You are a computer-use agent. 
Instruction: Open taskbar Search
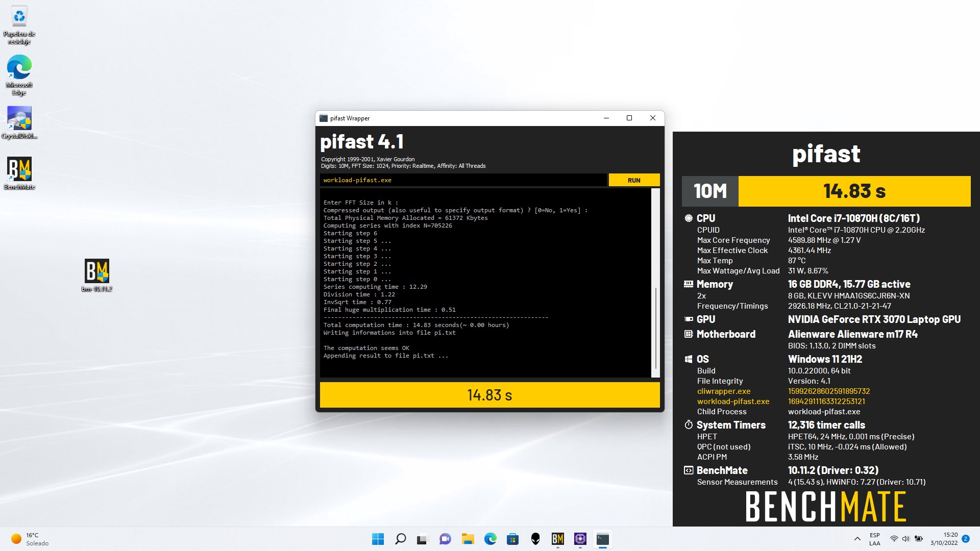(x=400, y=539)
